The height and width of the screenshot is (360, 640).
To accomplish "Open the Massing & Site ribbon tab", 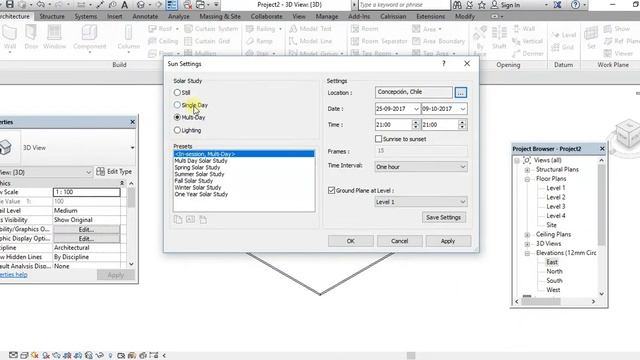I will point(220,16).
